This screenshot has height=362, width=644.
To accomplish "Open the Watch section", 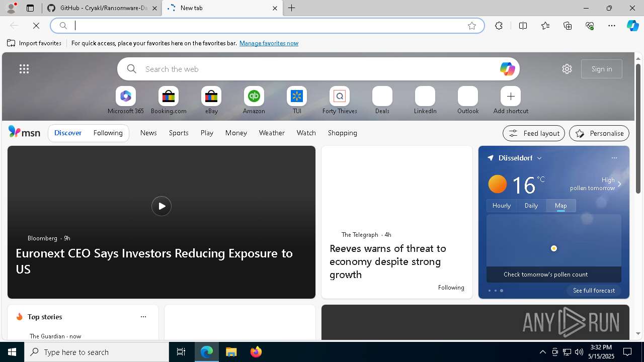I will (306, 133).
